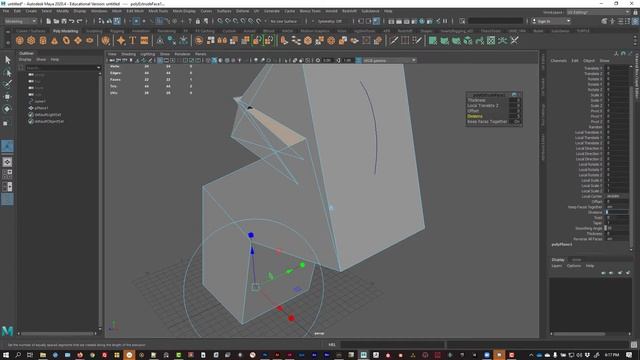Open the Modeling menu set dropdown

pos(20,21)
